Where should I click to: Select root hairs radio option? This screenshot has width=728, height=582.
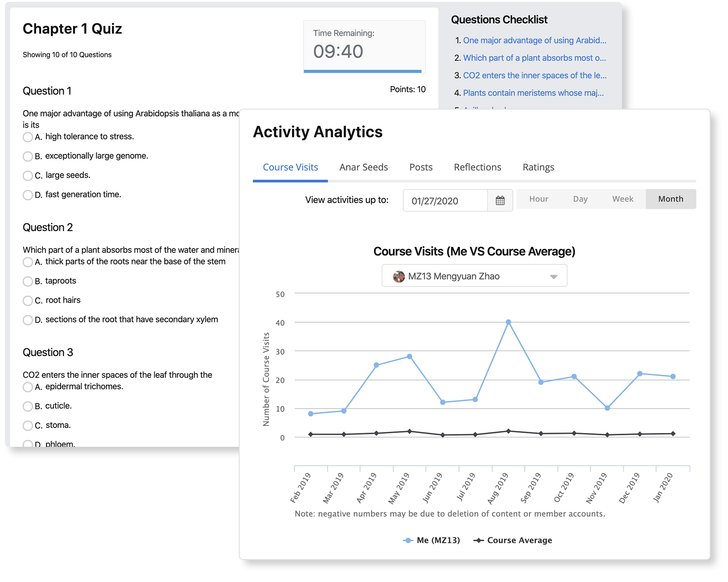(28, 300)
